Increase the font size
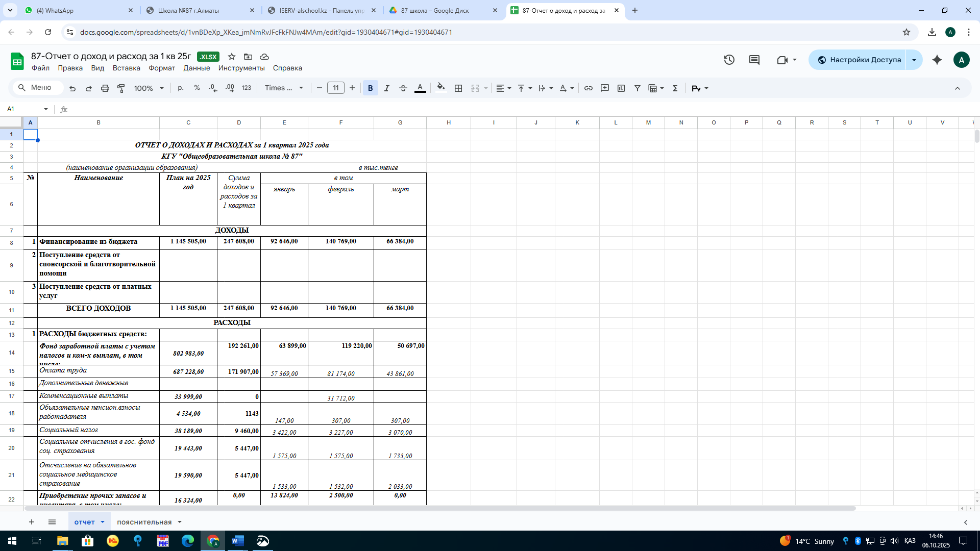The image size is (980, 551). coord(352,88)
